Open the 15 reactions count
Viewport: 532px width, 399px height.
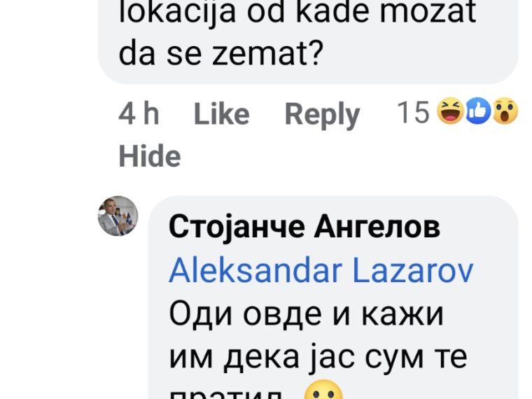457,111
